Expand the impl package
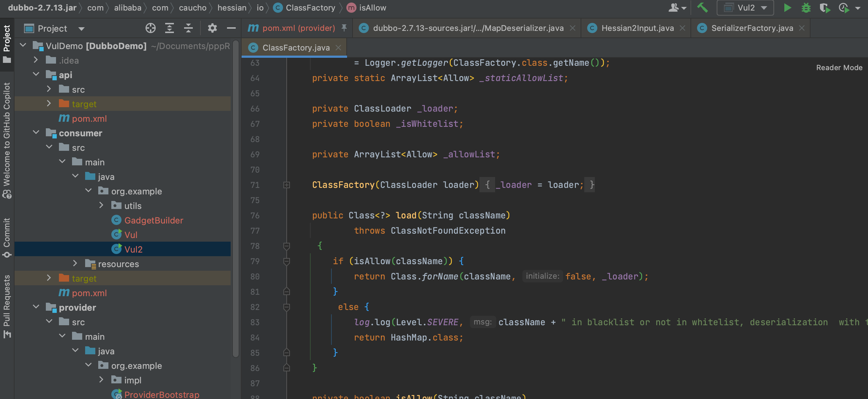This screenshot has height=399, width=868. (101, 380)
